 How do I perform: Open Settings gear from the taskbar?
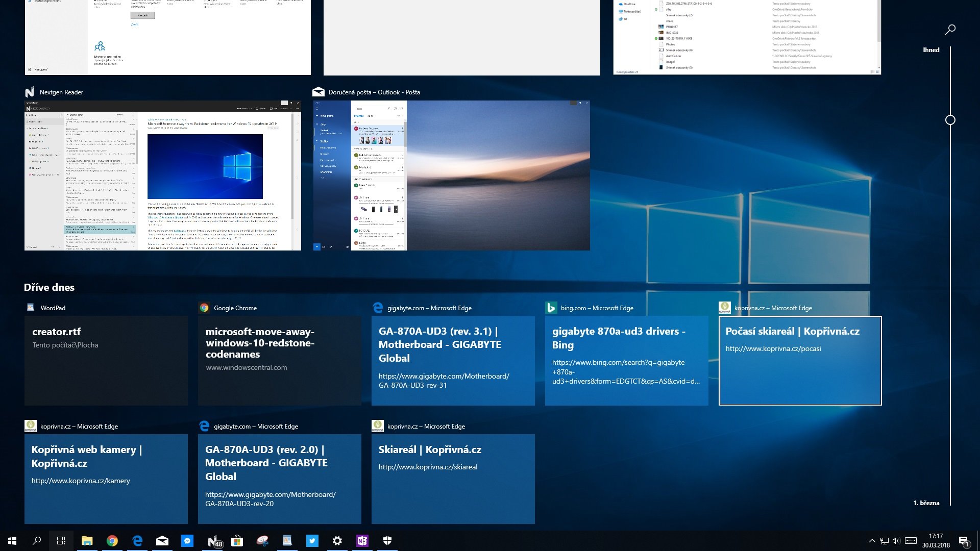coord(337,541)
